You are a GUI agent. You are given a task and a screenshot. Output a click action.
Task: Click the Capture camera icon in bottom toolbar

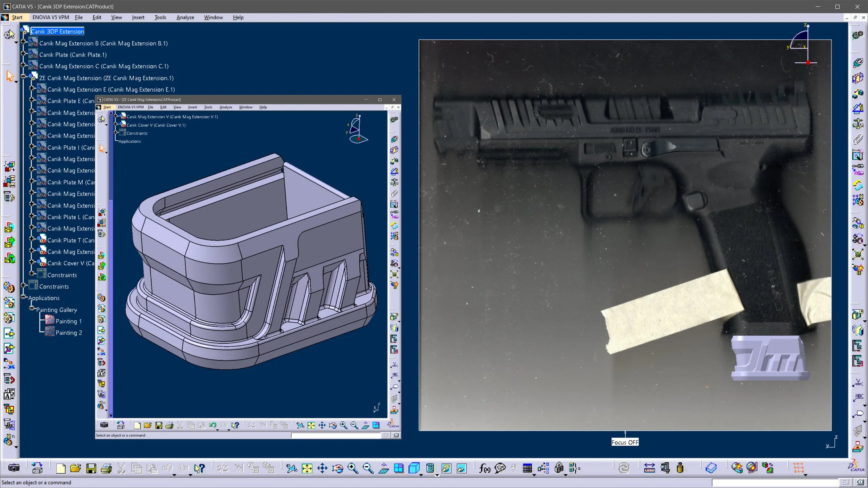click(x=14, y=468)
